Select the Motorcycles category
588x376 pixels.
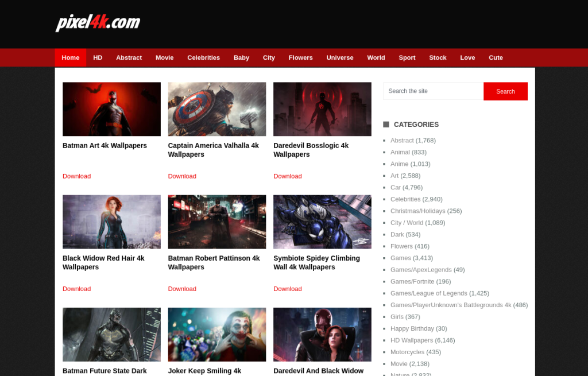pos(407,352)
